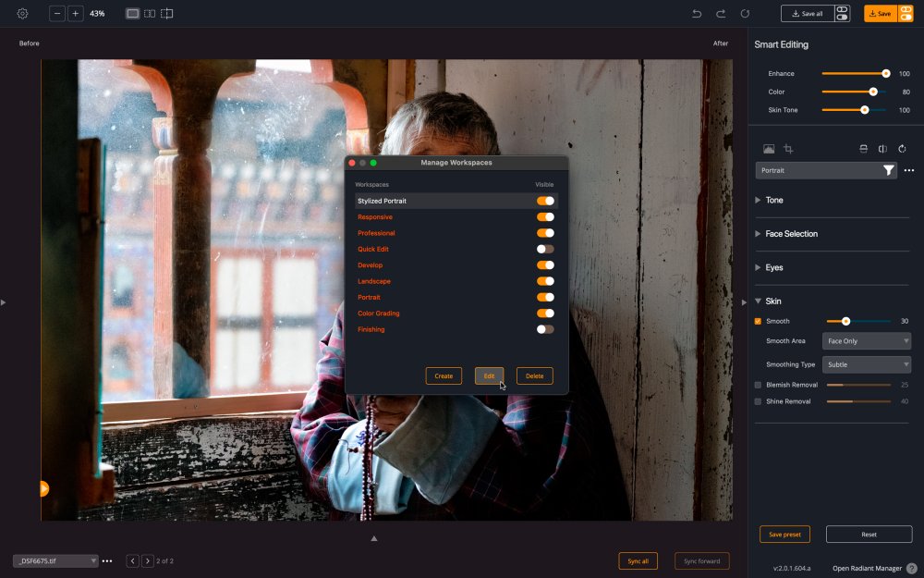This screenshot has width=924, height=578.
Task: Open Radiant Manager link
Action: pos(867,568)
